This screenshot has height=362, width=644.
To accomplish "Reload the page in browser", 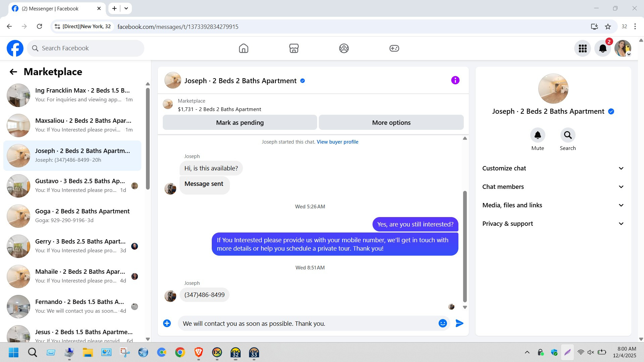I will pos(39,27).
